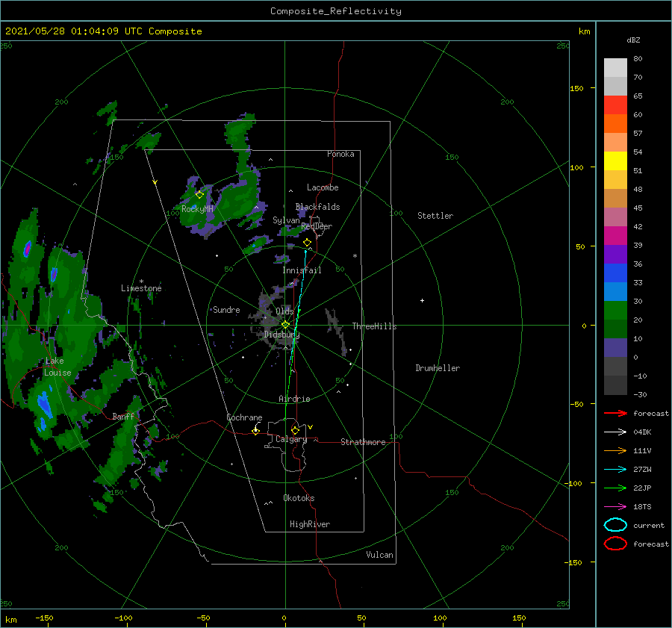Click the current legend label
The image size is (672, 628).
[649, 525]
